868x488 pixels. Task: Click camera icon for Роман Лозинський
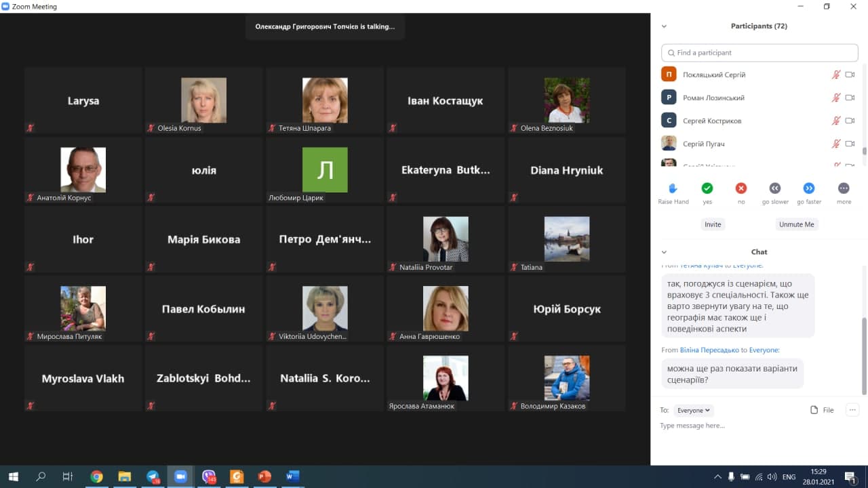click(850, 98)
